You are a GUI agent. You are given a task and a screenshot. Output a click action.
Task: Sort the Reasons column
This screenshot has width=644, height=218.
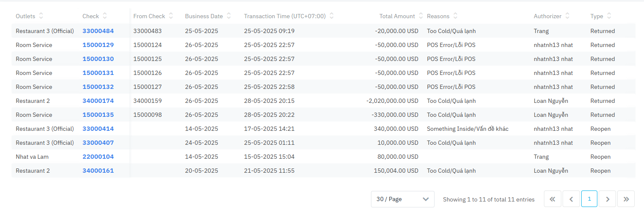455,16
